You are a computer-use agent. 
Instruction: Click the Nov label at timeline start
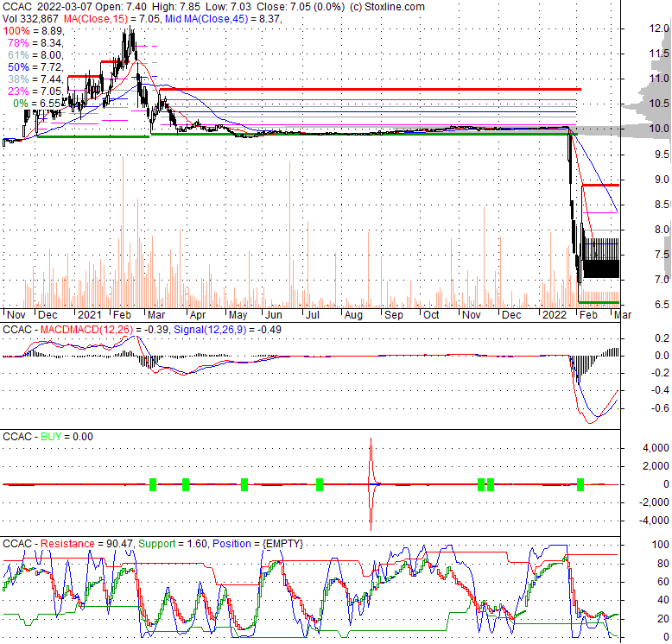click(x=16, y=315)
